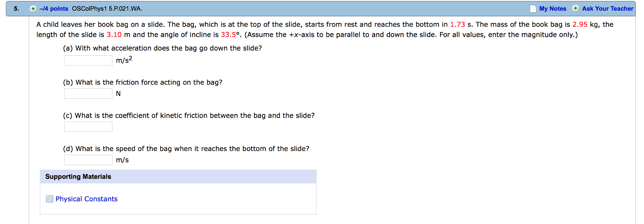644x224 pixels.
Task: Click the Physical Constants table icon
Action: (49, 199)
